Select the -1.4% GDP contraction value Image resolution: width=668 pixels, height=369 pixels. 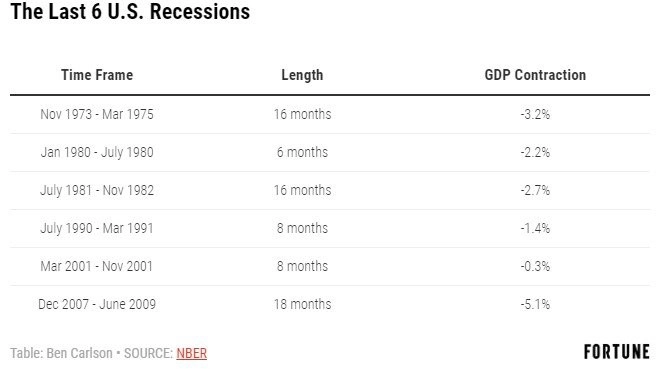click(x=535, y=228)
